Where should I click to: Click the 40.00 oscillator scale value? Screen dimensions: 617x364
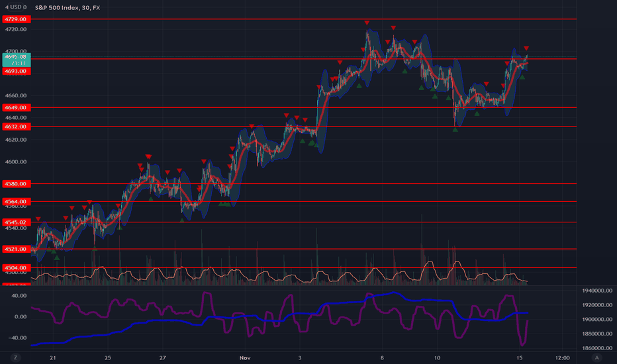(x=19, y=296)
